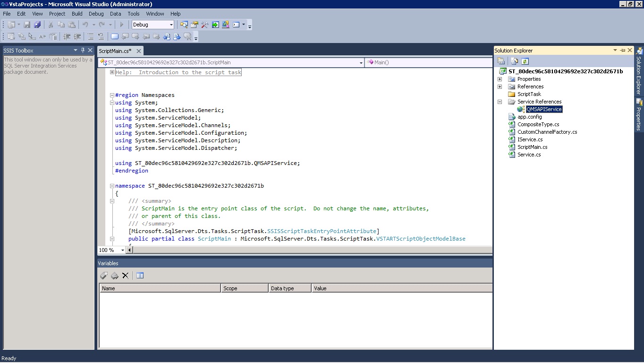
Task: Open the File menu
Action: (x=7, y=14)
